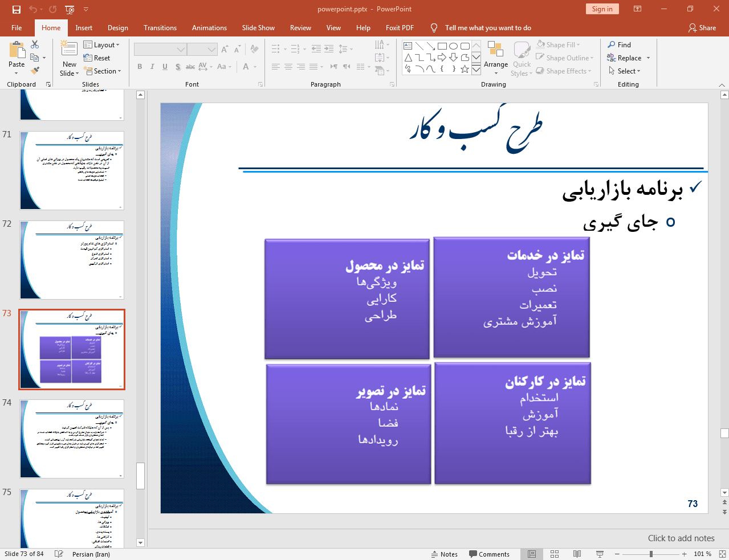Click Reset in the Slides group
Image resolution: width=729 pixels, height=560 pixels.
click(x=97, y=58)
